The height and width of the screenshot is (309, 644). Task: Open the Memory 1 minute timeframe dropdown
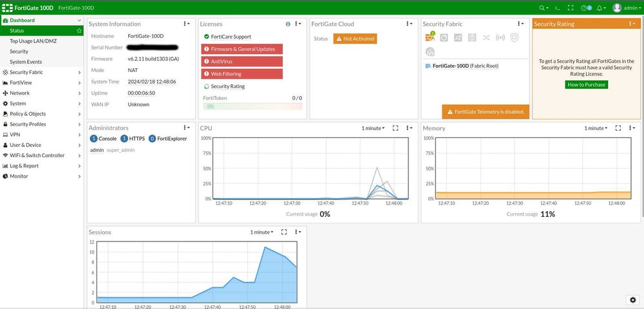click(x=596, y=128)
